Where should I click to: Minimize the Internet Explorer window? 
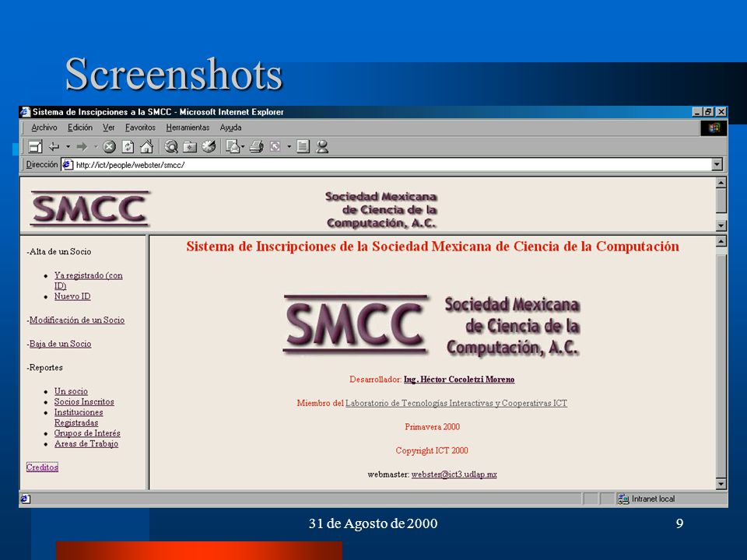pyautogui.click(x=697, y=112)
